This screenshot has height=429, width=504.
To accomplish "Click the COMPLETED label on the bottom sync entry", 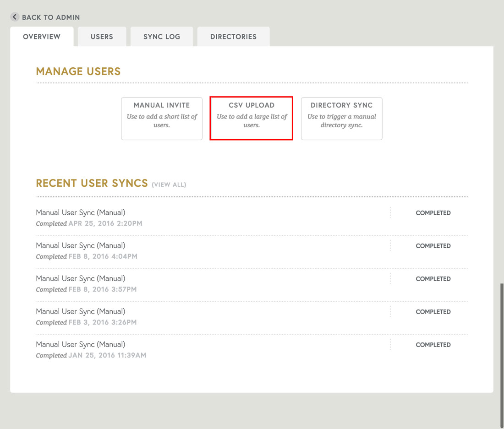I will click(433, 344).
